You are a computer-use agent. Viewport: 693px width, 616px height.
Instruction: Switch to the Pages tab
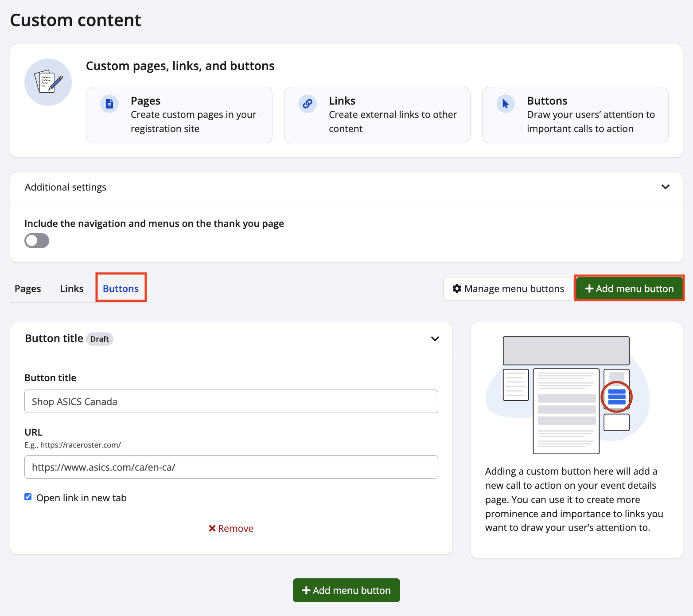pyautogui.click(x=28, y=289)
